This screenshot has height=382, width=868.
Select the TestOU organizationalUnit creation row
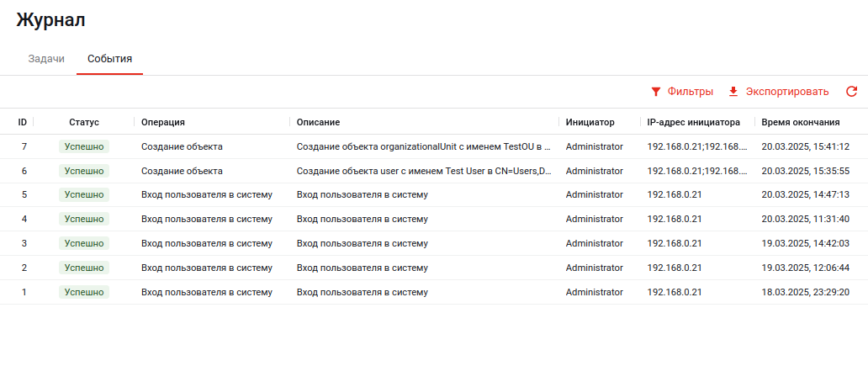point(424,146)
